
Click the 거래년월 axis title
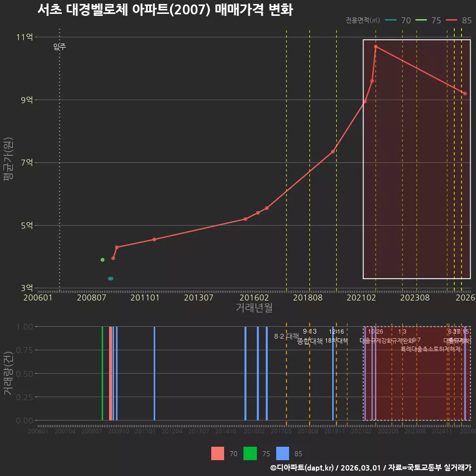point(254,307)
